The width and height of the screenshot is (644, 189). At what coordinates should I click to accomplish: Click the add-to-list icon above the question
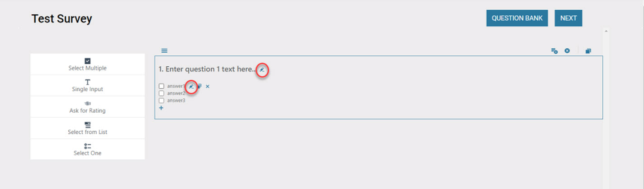pos(554,51)
